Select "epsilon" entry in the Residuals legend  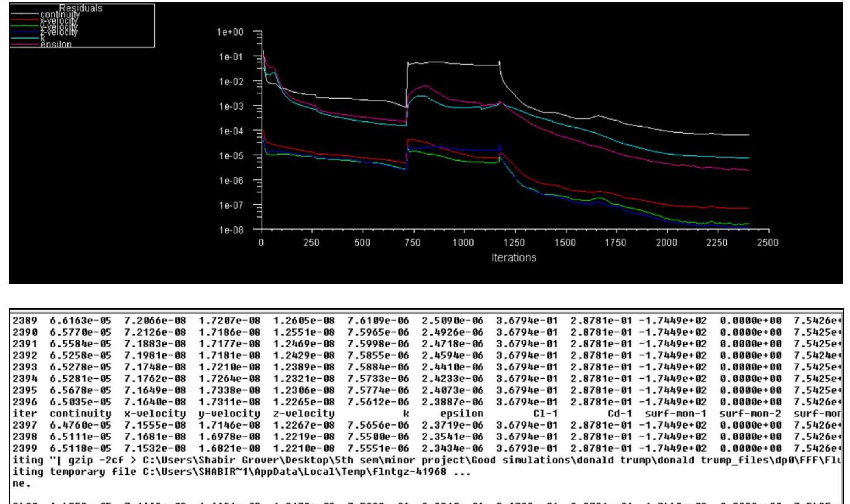(x=56, y=44)
